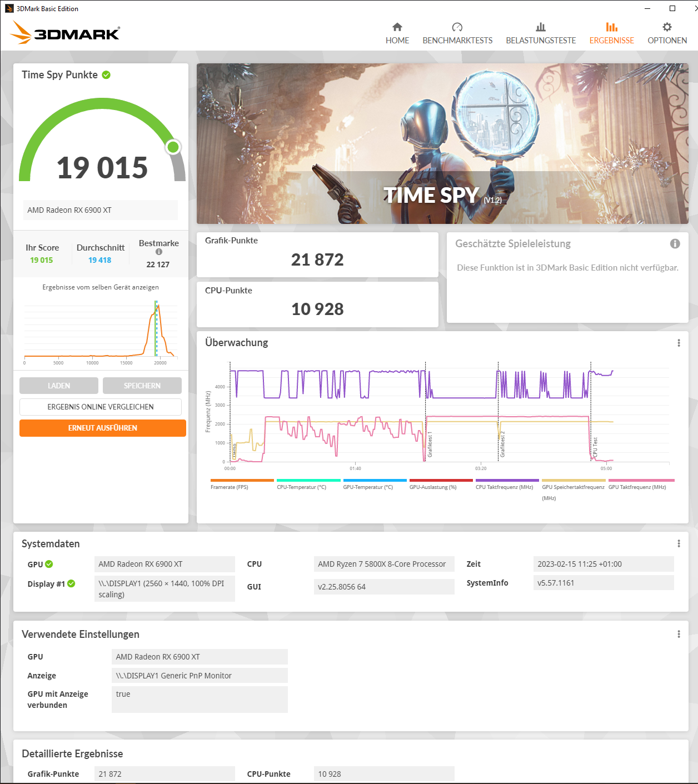Click AMD Ryzen 7 5800X CPU field
This screenshot has height=784, width=698.
(x=384, y=564)
